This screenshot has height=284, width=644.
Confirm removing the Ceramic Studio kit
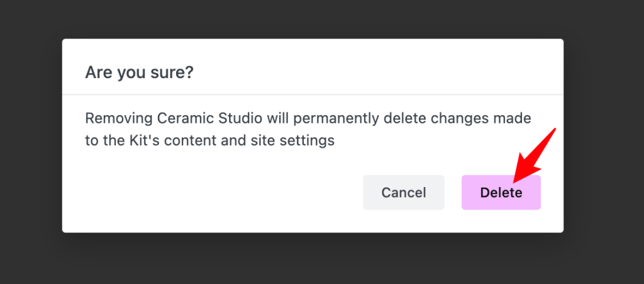click(x=501, y=192)
